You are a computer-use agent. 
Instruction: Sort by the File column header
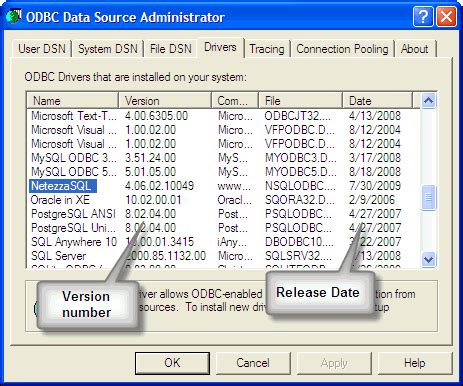(x=301, y=101)
